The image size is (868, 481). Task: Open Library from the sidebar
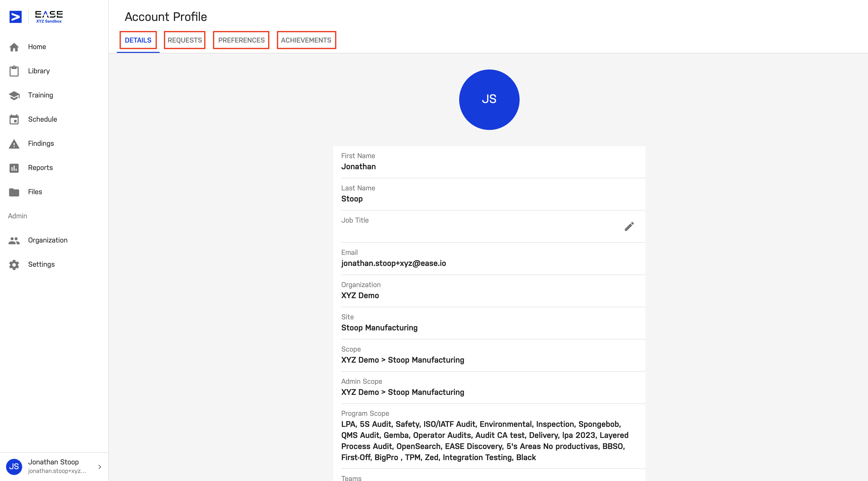point(54,71)
